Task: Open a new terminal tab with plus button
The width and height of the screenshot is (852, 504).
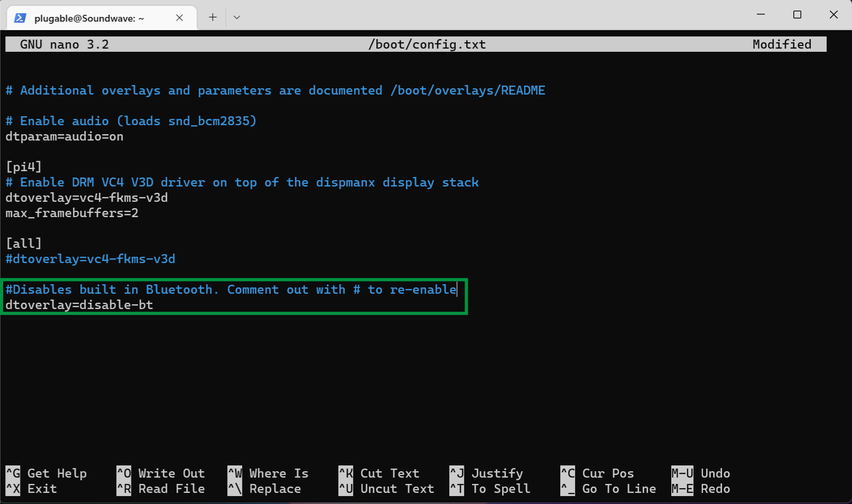Action: pyautogui.click(x=212, y=17)
